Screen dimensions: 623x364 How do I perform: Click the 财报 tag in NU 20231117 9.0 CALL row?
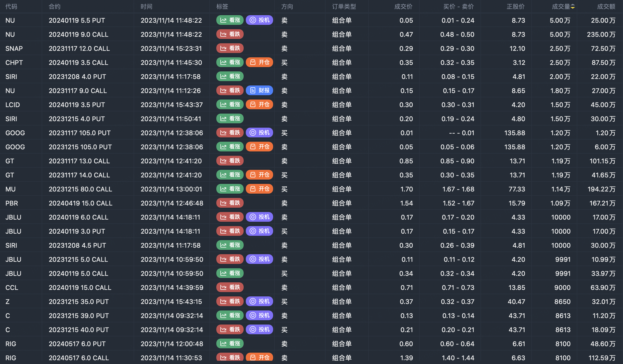point(260,91)
